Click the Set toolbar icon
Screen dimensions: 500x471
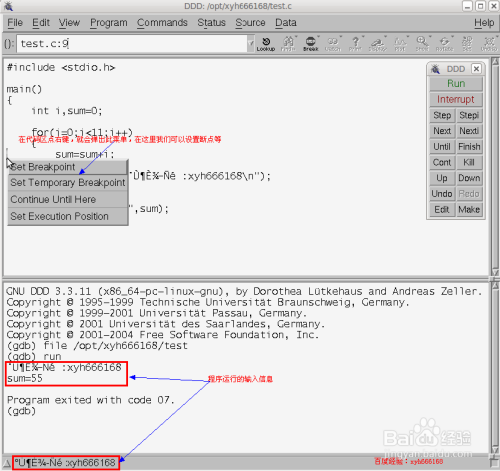467,44
